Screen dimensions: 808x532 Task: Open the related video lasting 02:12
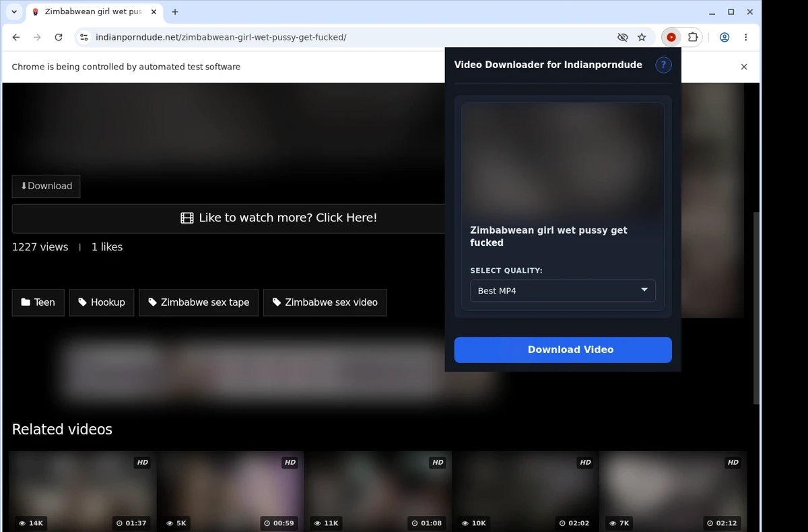tap(673, 492)
